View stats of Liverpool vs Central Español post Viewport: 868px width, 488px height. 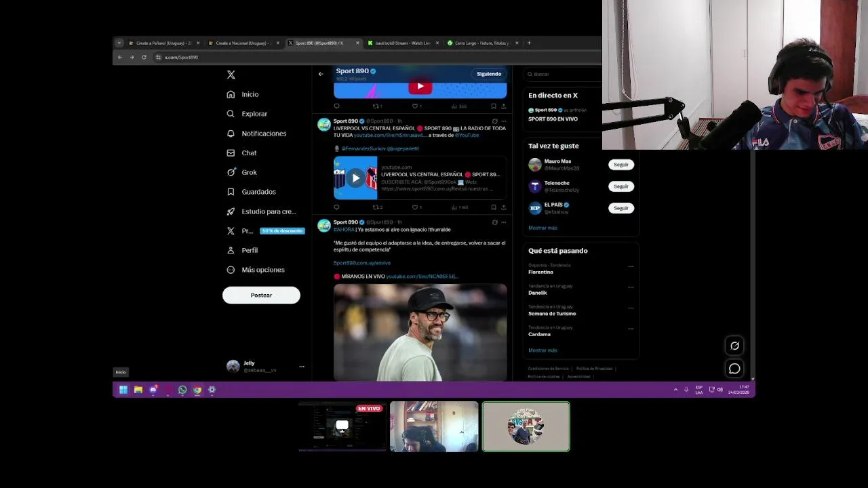[459, 207]
